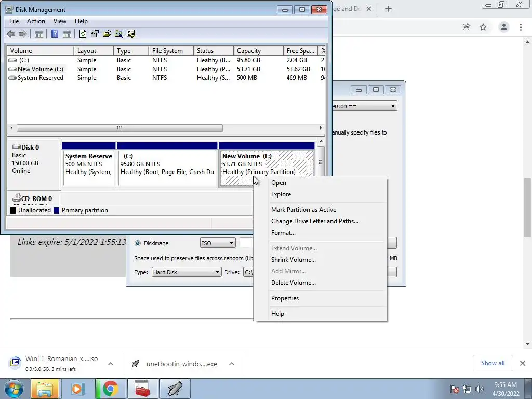
Task: Open the Help menu in menu bar
Action: click(x=81, y=21)
